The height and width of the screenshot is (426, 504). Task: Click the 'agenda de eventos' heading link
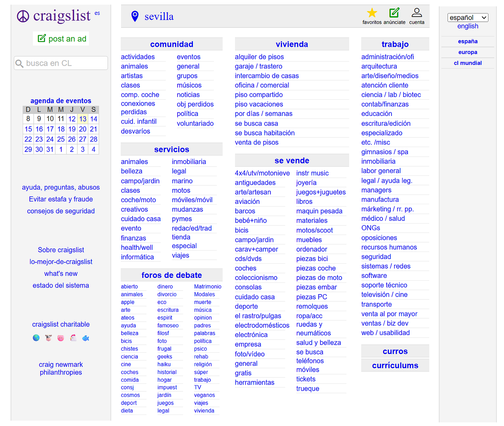pyautogui.click(x=61, y=101)
